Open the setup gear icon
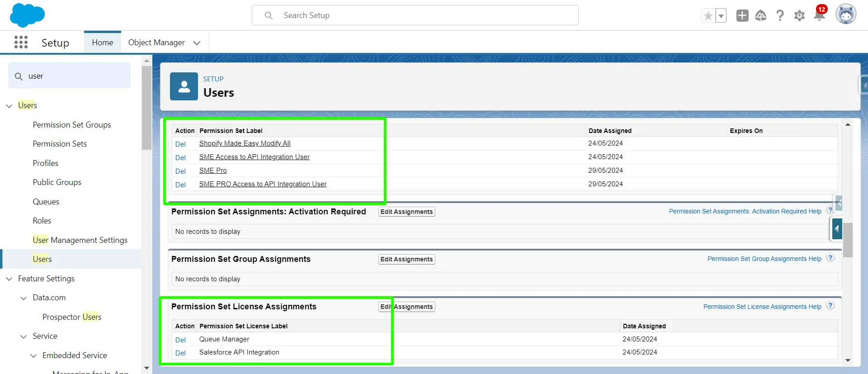The image size is (868, 374). [799, 15]
